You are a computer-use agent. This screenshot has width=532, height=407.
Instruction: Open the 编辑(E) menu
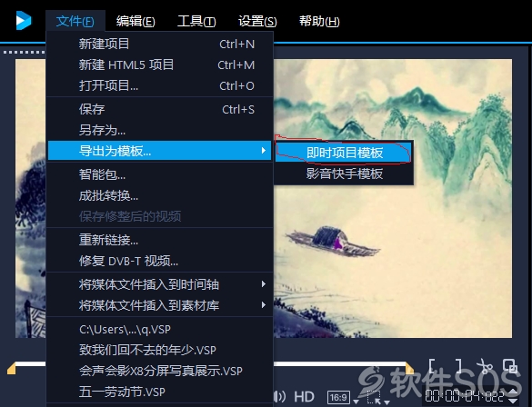(136, 22)
